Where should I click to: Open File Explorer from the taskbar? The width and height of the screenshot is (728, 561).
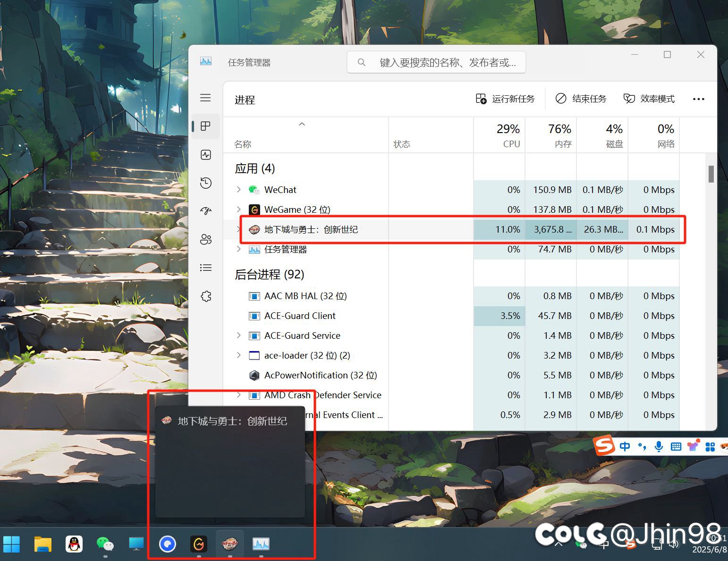(x=43, y=544)
